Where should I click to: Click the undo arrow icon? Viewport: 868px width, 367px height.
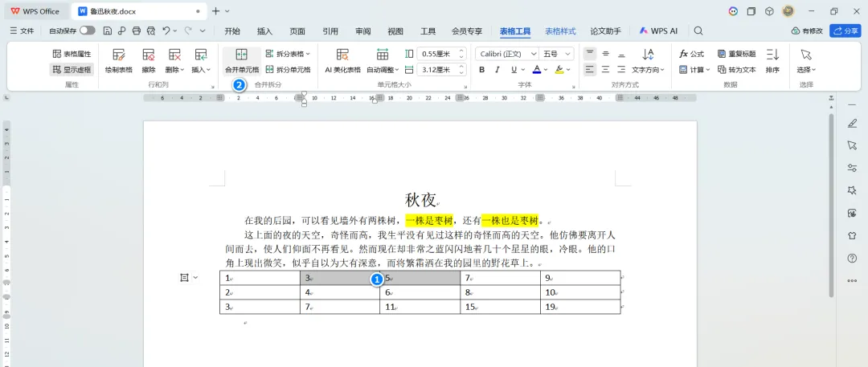click(x=166, y=31)
